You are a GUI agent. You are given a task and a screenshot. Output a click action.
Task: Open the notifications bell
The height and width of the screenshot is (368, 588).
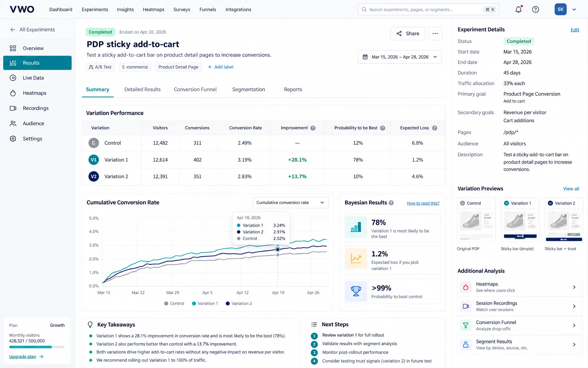[518, 9]
